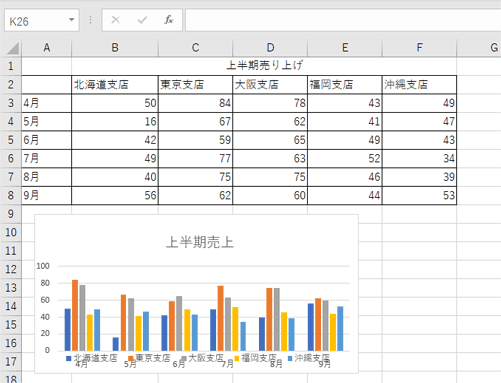
Task: Click the gray 大阪支店 bar for 8月
Action: point(277,319)
